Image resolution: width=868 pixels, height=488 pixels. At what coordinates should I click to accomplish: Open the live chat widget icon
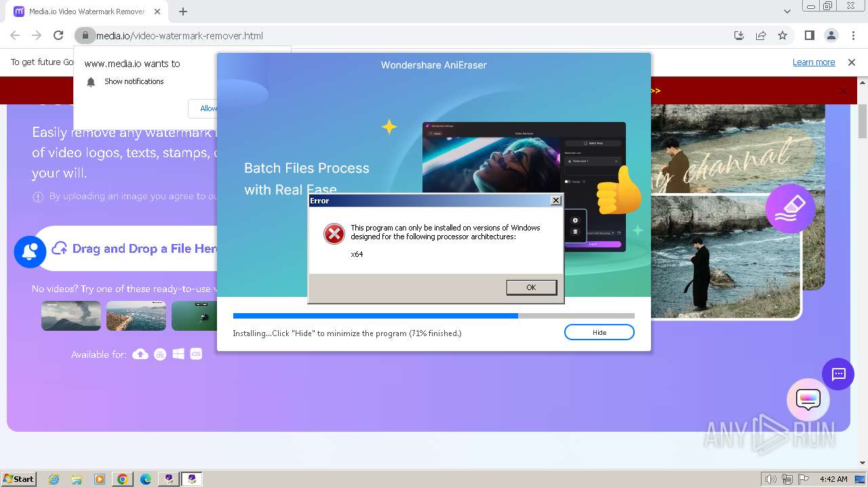[x=808, y=400]
